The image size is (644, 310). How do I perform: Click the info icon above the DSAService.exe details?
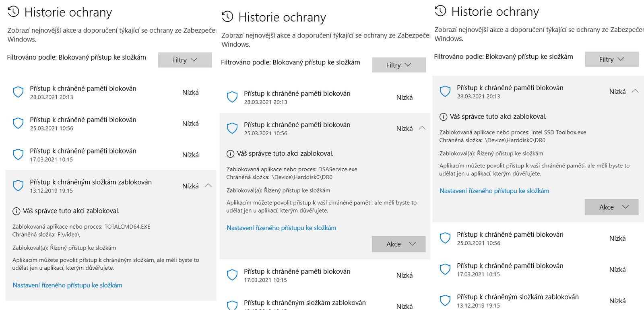pos(231,154)
